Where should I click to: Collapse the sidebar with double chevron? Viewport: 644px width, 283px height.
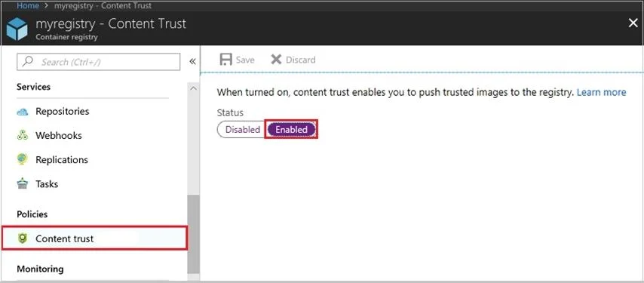point(192,62)
